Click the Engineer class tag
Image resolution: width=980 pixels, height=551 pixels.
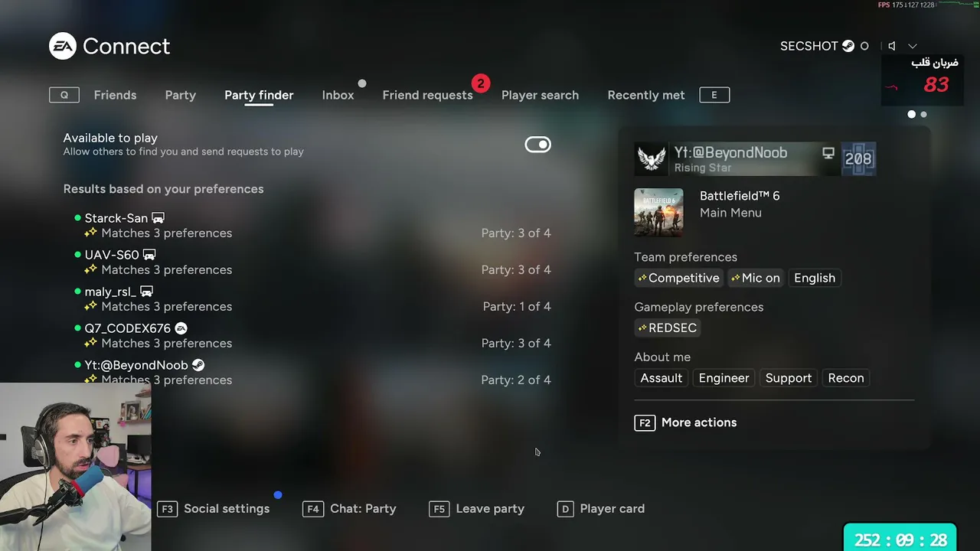(724, 378)
